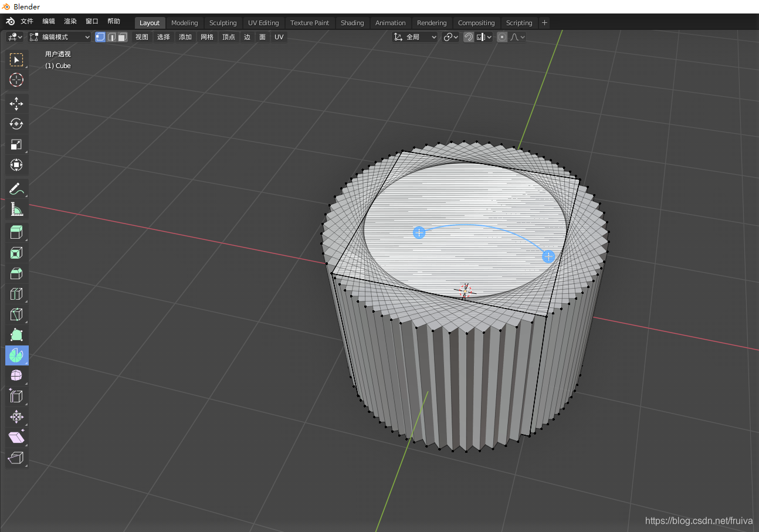Screen dimensions: 759x532
Task: Open the proportional falloff dropdown
Action: (x=517, y=37)
